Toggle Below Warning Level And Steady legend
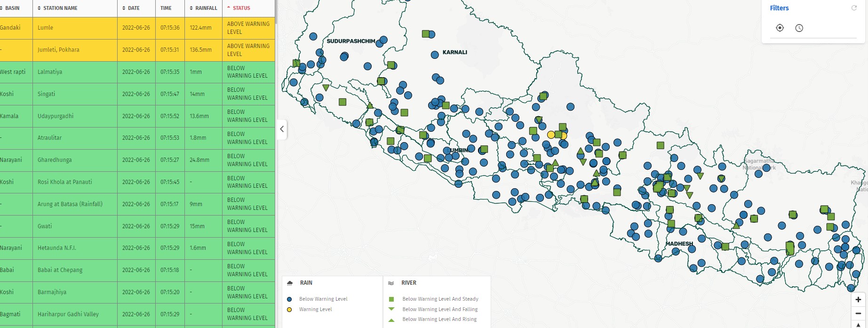The image size is (868, 328). pos(440,299)
